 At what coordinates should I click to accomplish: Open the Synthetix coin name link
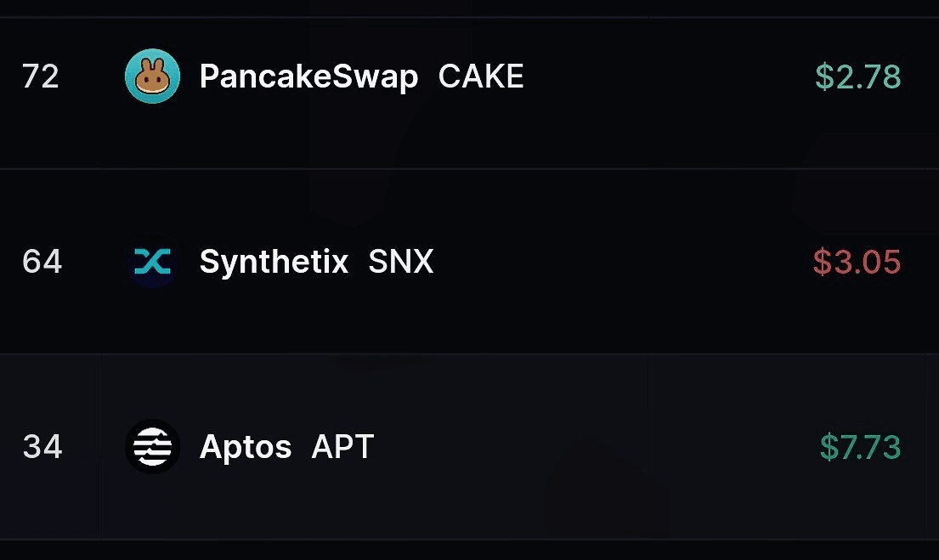point(274,263)
